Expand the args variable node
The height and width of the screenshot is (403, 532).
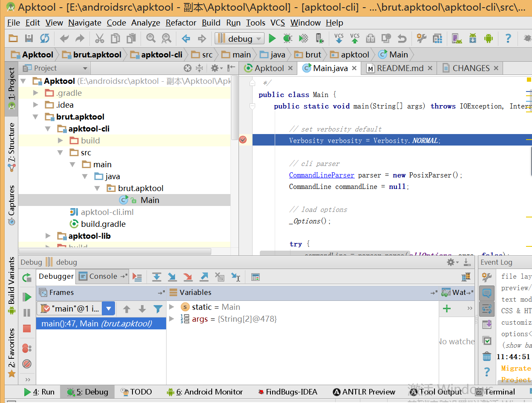click(172, 319)
